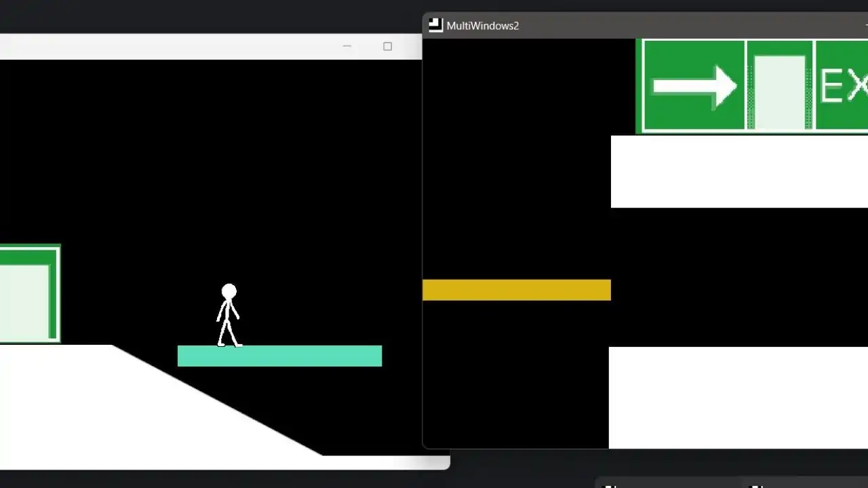
Task: Click the left window's white title bar
Action: pos(170,46)
